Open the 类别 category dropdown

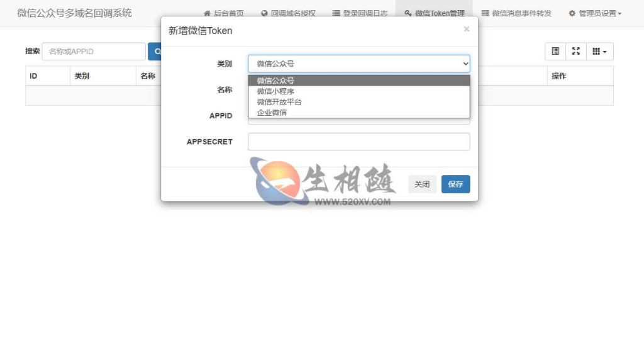point(359,64)
